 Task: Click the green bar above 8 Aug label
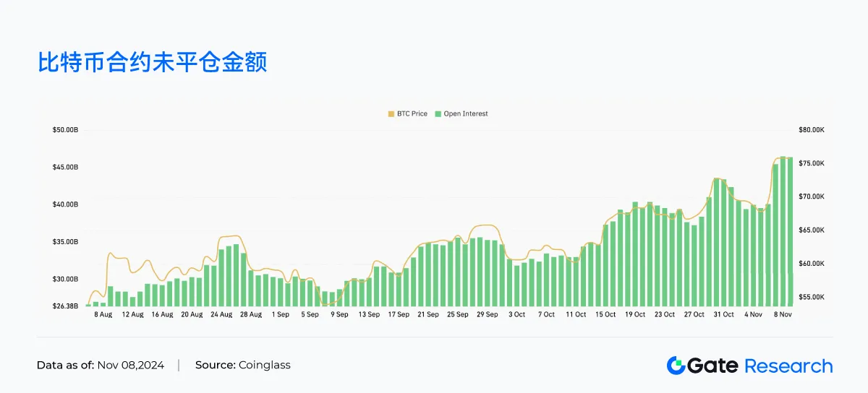pyautogui.click(x=103, y=304)
